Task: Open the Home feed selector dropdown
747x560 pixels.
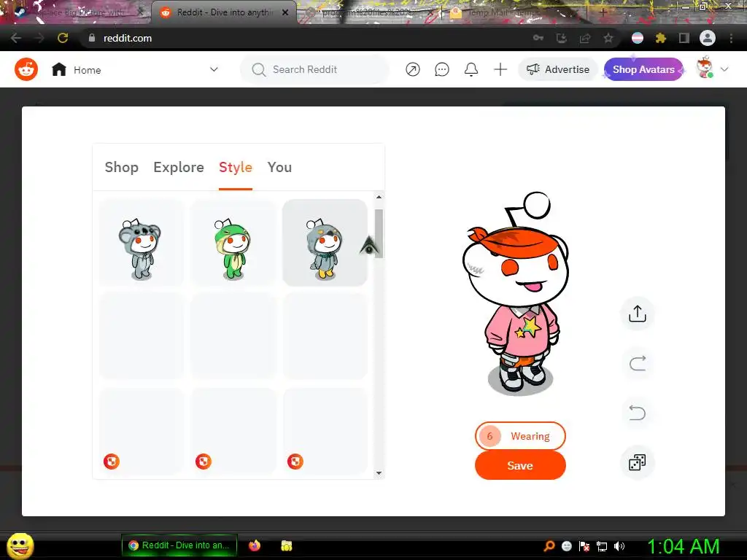Action: coord(135,69)
